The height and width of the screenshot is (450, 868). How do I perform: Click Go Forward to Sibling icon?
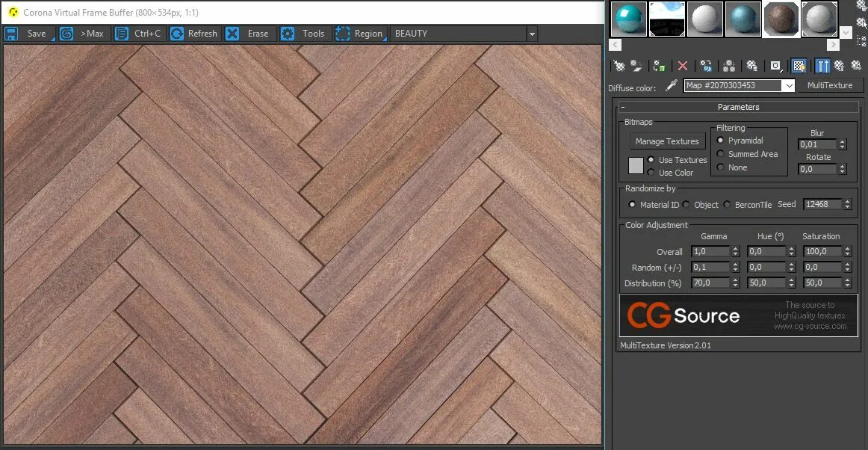[856, 66]
